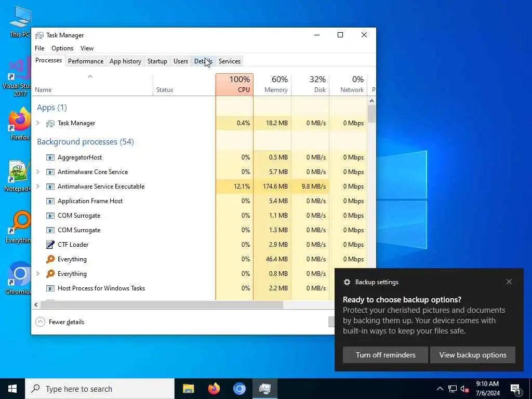532x399 pixels.
Task: Open the Options menu
Action: click(62, 48)
